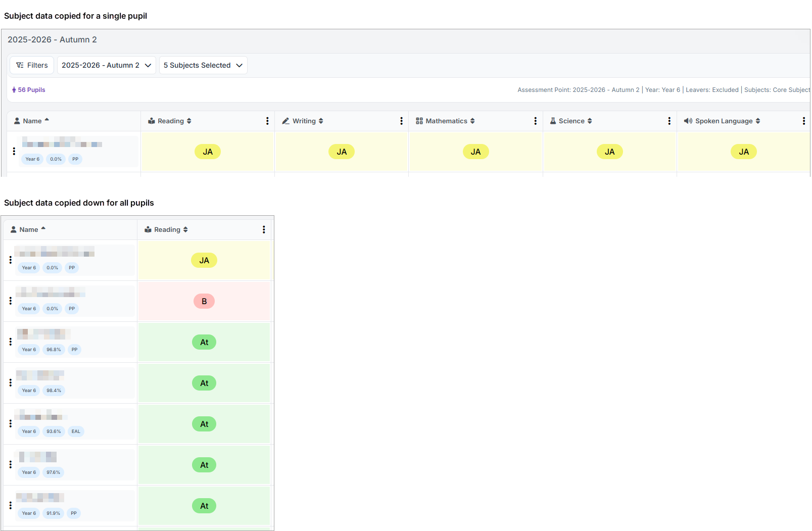The image size is (812, 531).
Task: Select the JA grade under Science
Action: 609,152
